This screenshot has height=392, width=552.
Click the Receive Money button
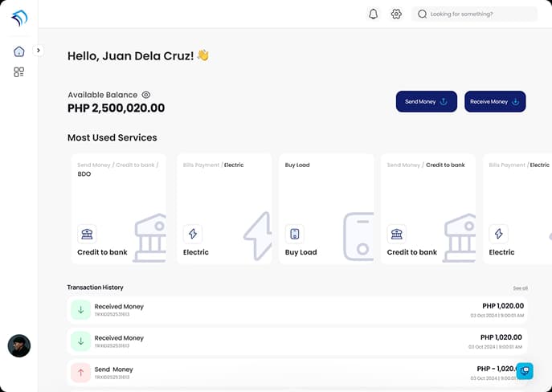click(495, 102)
